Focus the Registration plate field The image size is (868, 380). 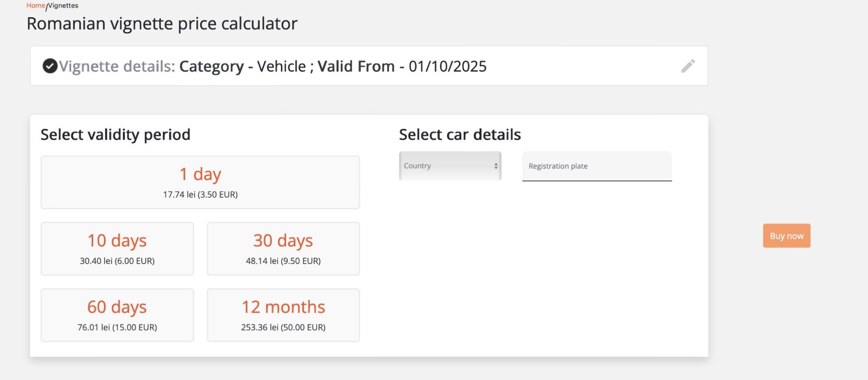tap(597, 166)
